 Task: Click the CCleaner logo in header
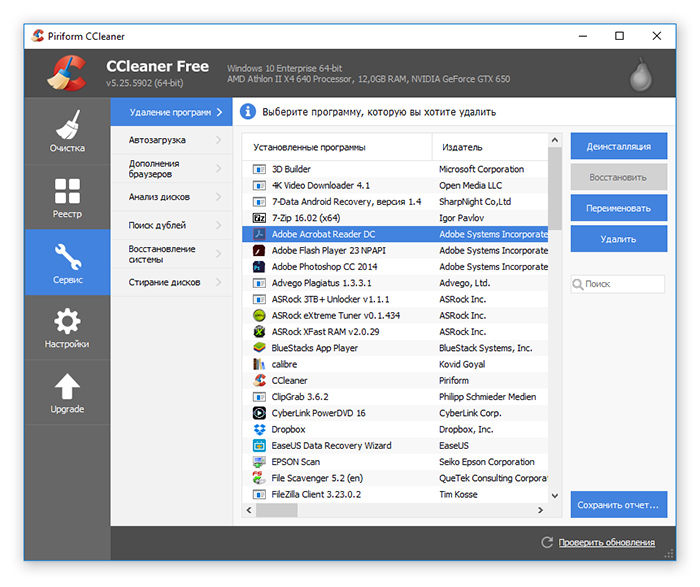pos(67,73)
